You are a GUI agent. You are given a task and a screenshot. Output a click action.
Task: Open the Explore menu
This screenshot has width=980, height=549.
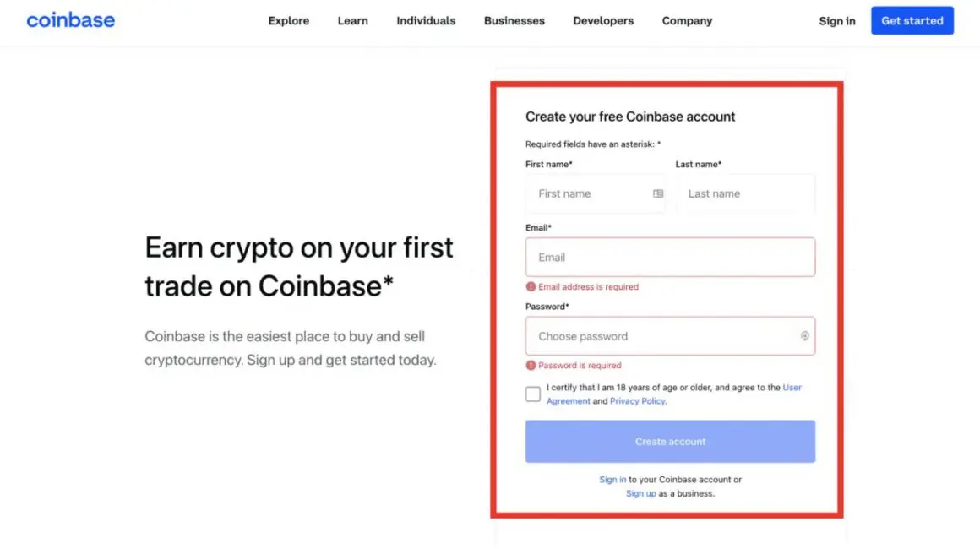tap(288, 20)
